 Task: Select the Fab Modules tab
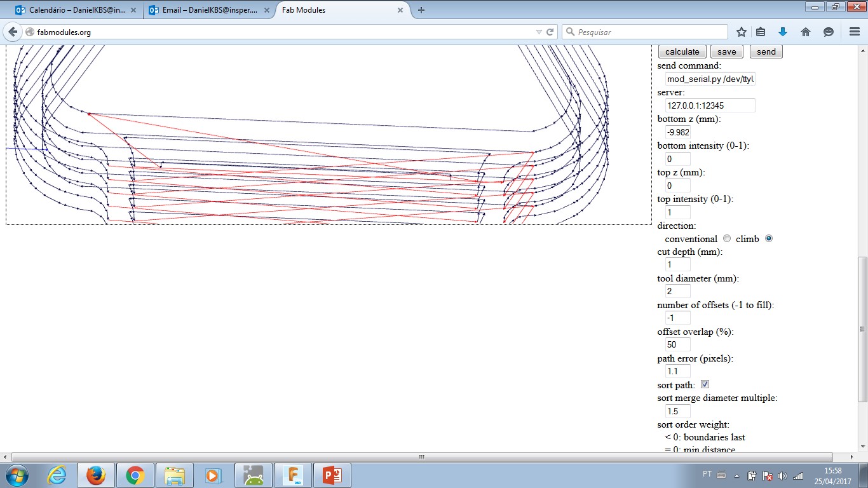[x=342, y=10]
